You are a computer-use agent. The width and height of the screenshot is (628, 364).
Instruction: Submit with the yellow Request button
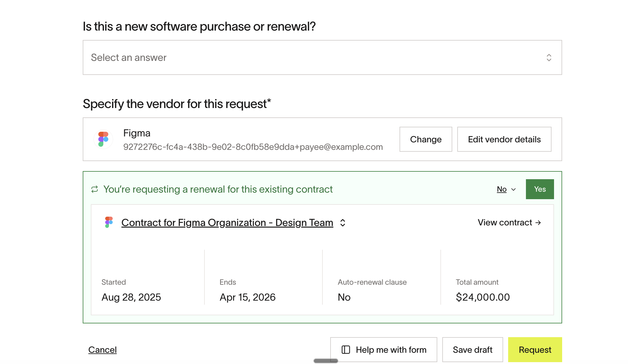coord(535,350)
